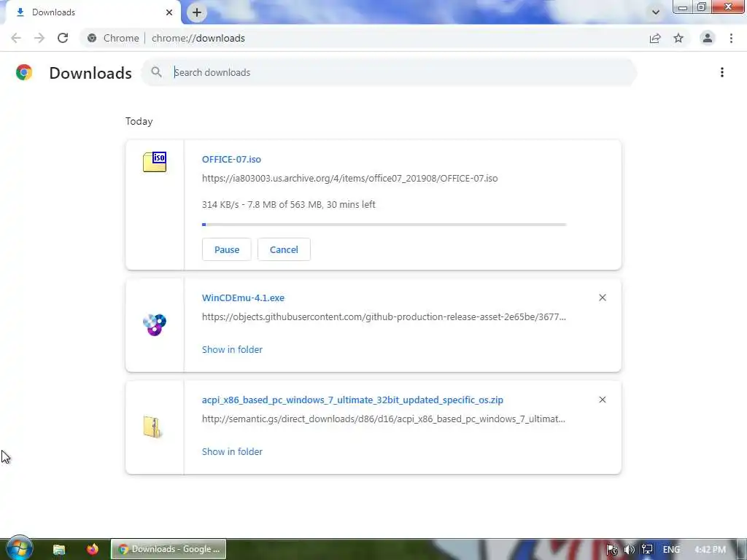The image size is (747, 560).
Task: Click the forward navigation arrow
Action: point(39,38)
